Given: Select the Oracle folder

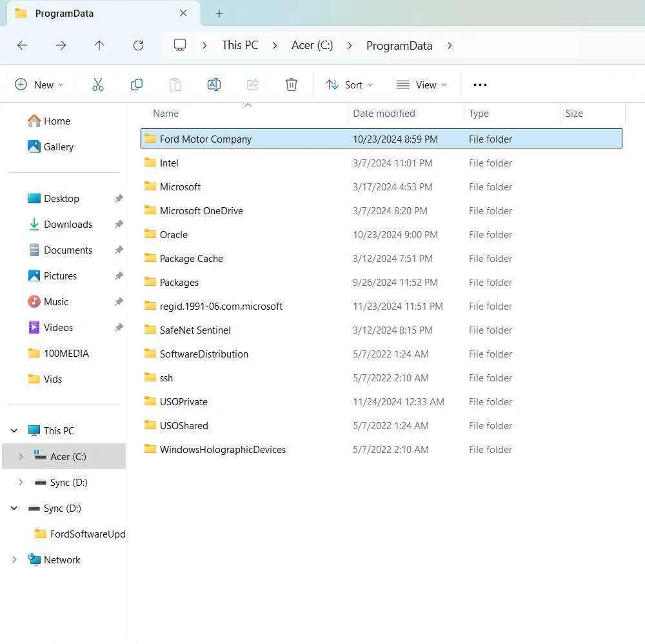Looking at the screenshot, I should coord(381,234).
